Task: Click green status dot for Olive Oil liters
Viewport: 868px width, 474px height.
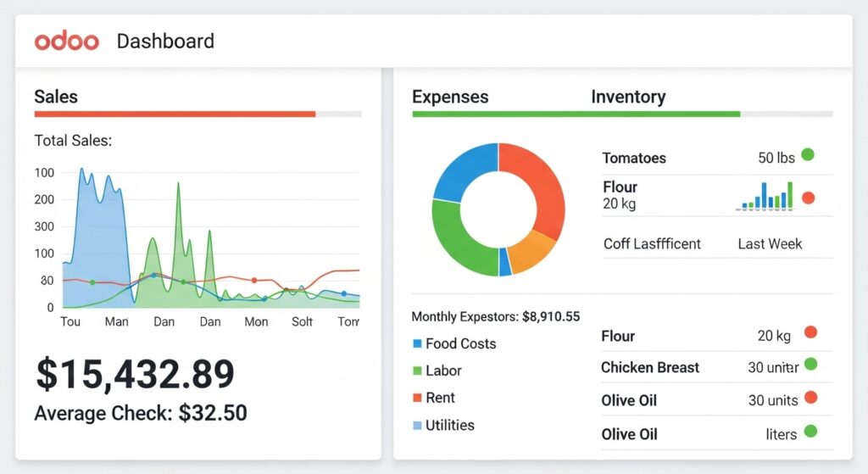Action: pyautogui.click(x=810, y=431)
